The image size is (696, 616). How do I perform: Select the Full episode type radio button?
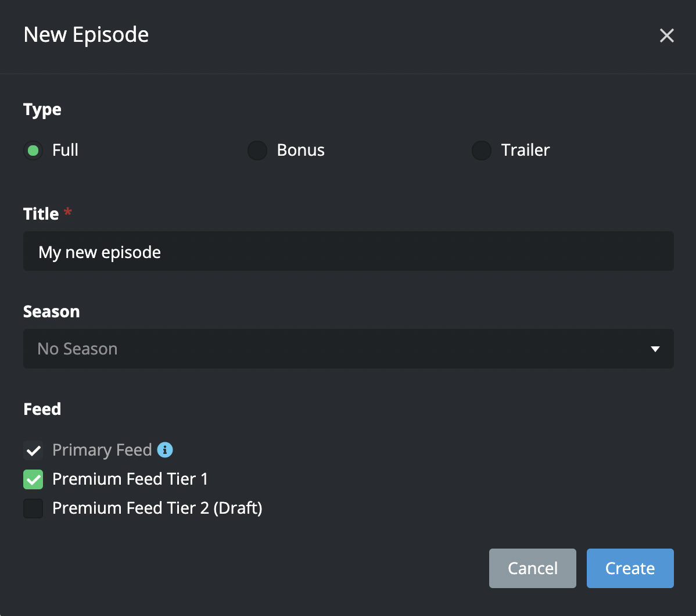pyautogui.click(x=33, y=151)
